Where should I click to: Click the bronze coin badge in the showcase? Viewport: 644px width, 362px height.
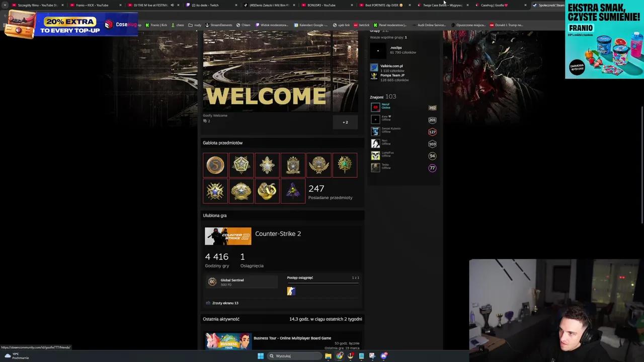[x=215, y=165]
